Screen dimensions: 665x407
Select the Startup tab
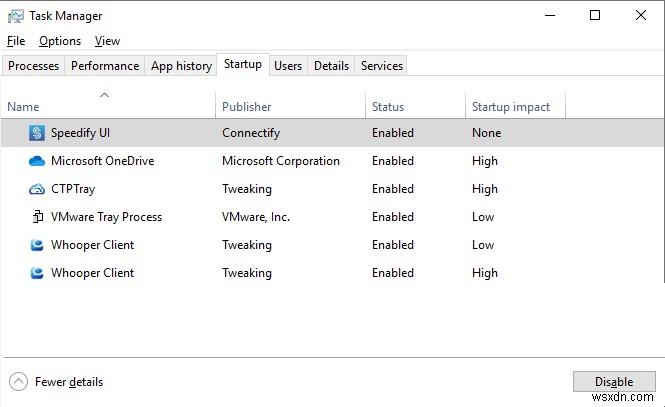pos(243,64)
